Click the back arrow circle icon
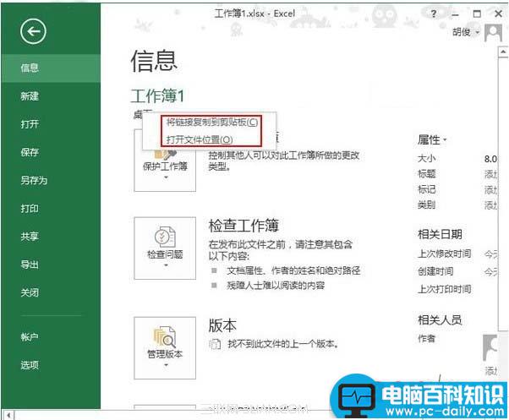The height and width of the screenshot is (420, 509). (x=33, y=31)
